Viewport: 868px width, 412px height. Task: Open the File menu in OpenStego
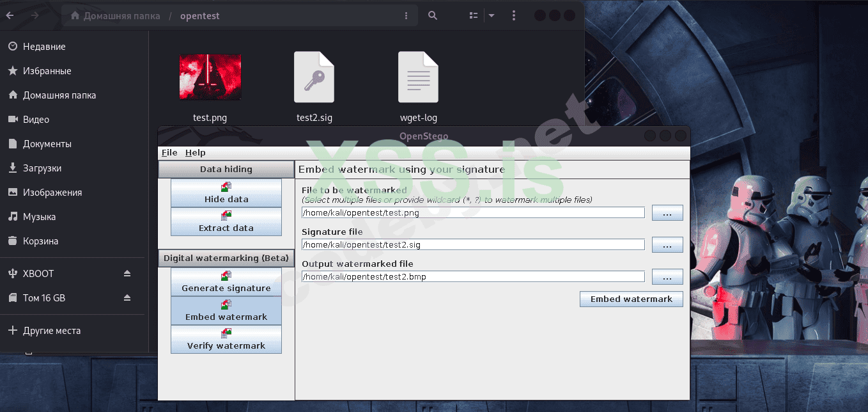tap(169, 152)
